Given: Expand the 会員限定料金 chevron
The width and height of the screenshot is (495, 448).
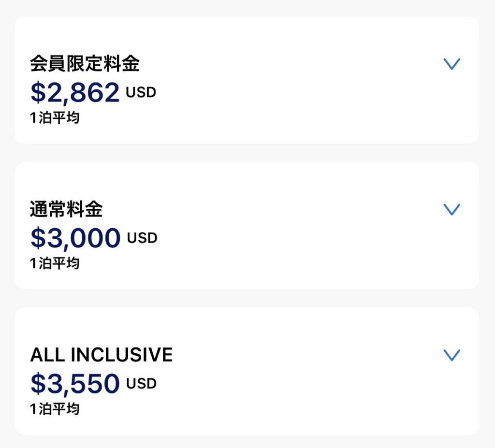Looking at the screenshot, I should (451, 64).
